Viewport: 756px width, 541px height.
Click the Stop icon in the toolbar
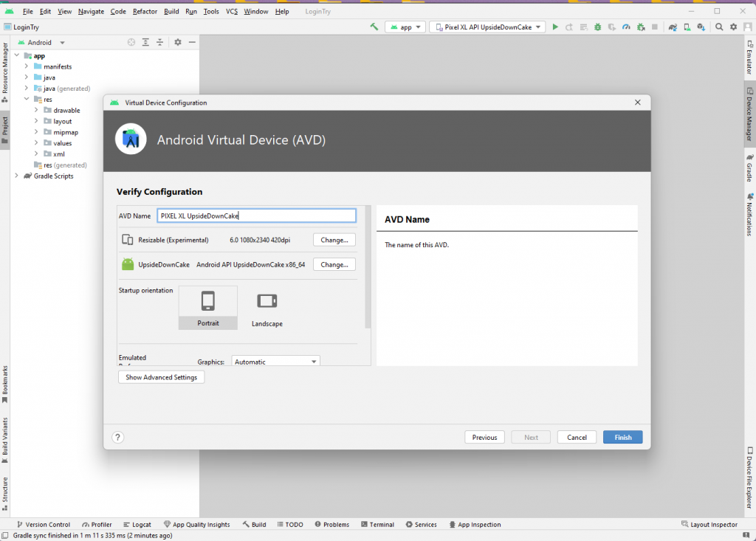coord(655,27)
